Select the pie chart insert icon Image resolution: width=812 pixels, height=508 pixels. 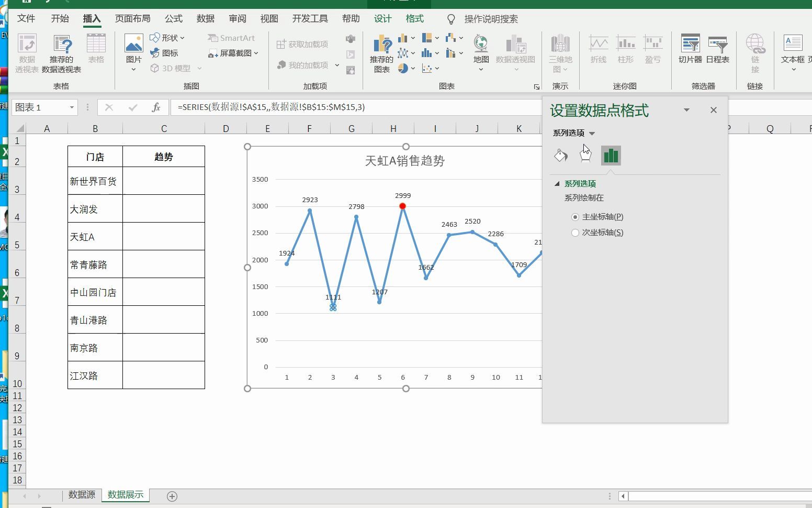tap(403, 68)
